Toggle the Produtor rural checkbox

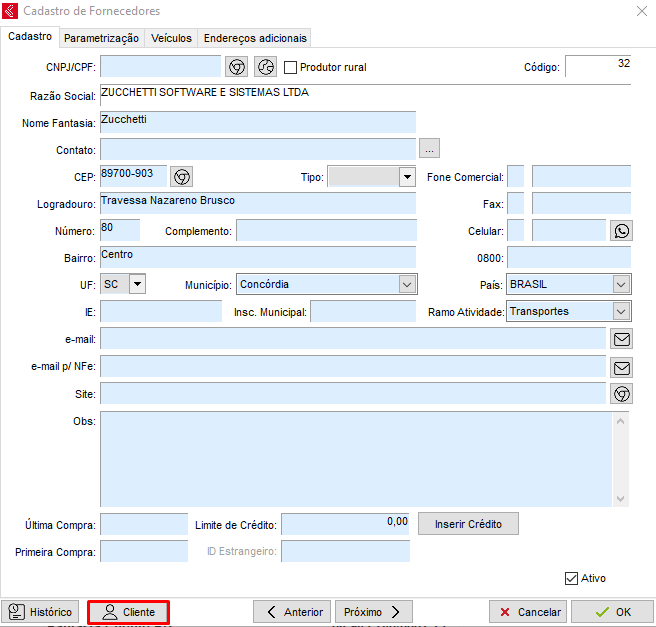pos(290,67)
